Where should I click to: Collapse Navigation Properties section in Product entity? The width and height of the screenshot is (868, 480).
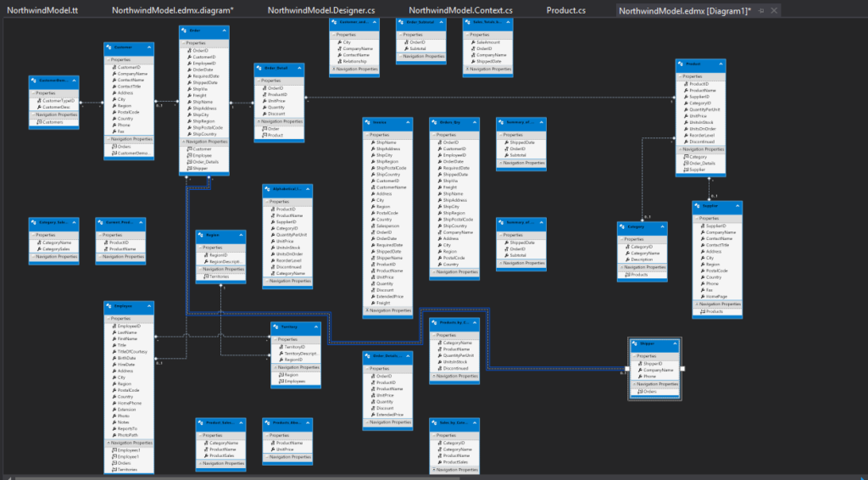click(x=679, y=149)
